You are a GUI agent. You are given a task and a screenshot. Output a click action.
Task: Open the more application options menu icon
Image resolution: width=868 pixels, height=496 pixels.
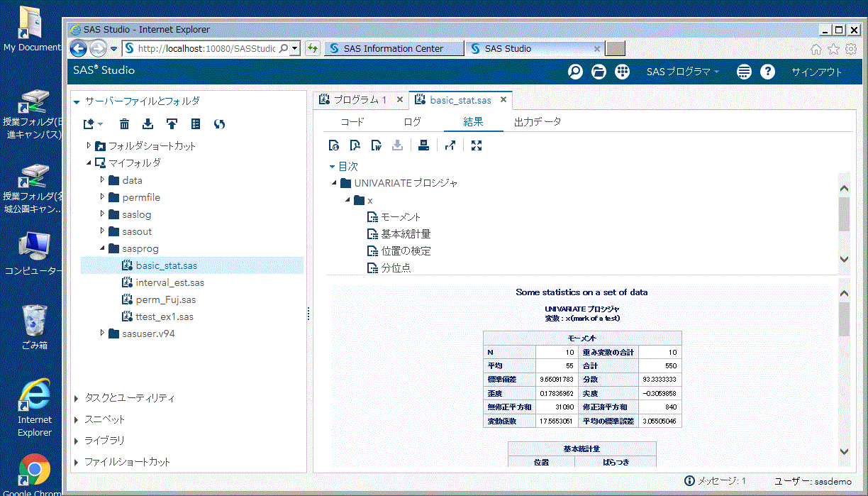(x=744, y=72)
